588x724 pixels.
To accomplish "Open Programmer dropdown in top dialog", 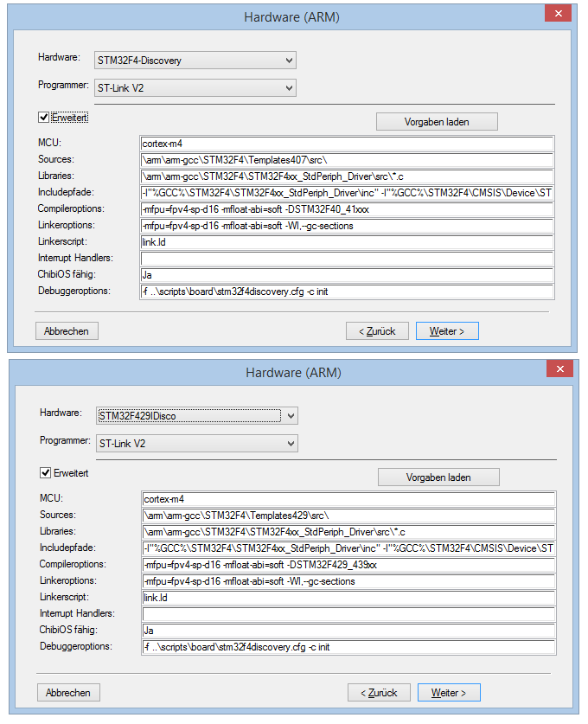I will [195, 87].
